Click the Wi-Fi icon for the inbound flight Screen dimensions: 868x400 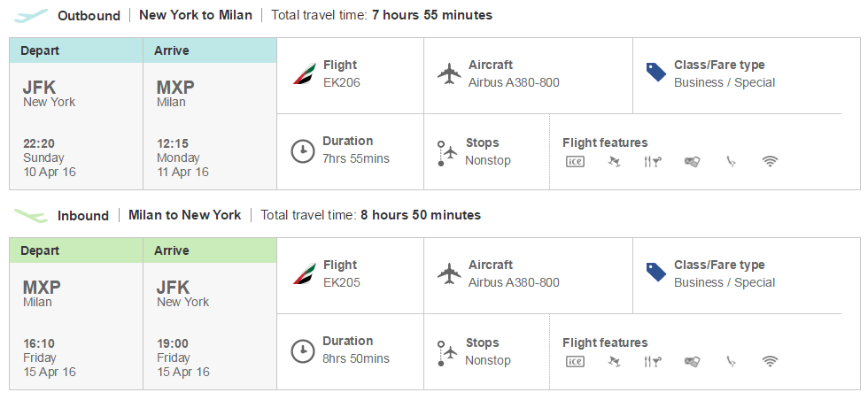coord(770,361)
